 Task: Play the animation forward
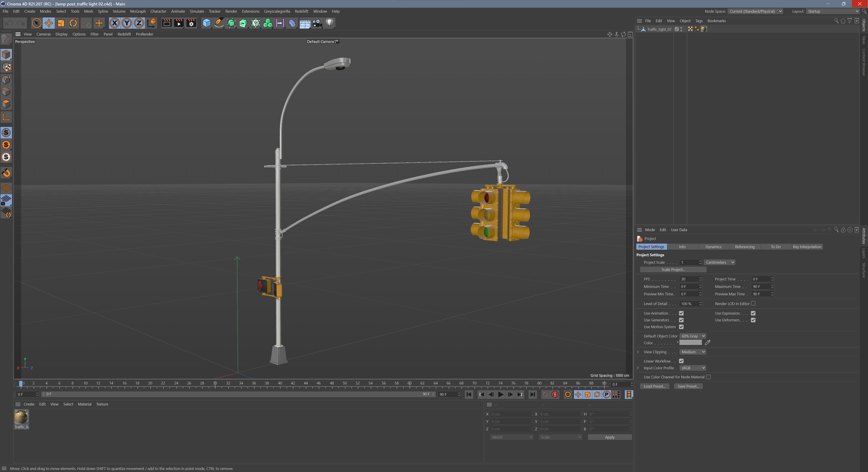coord(501,394)
